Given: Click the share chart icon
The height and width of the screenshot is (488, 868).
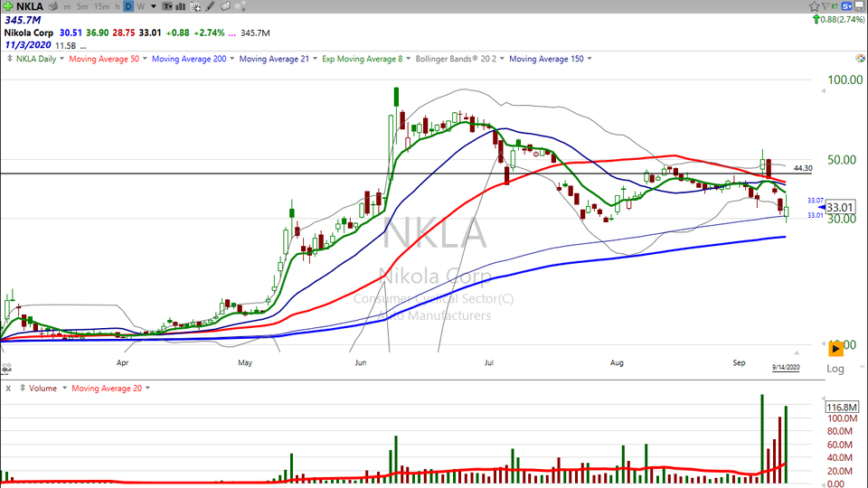Looking at the screenshot, I should click(241, 6).
